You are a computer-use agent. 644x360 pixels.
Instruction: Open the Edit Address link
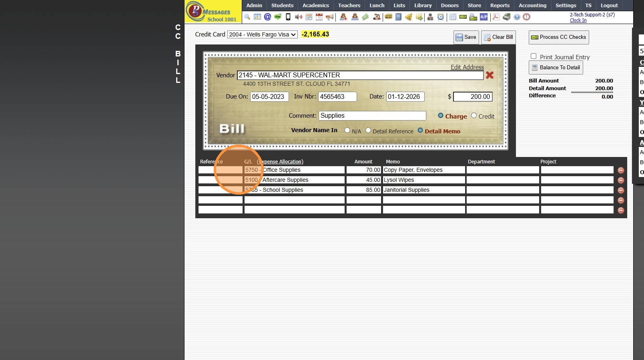click(x=467, y=67)
